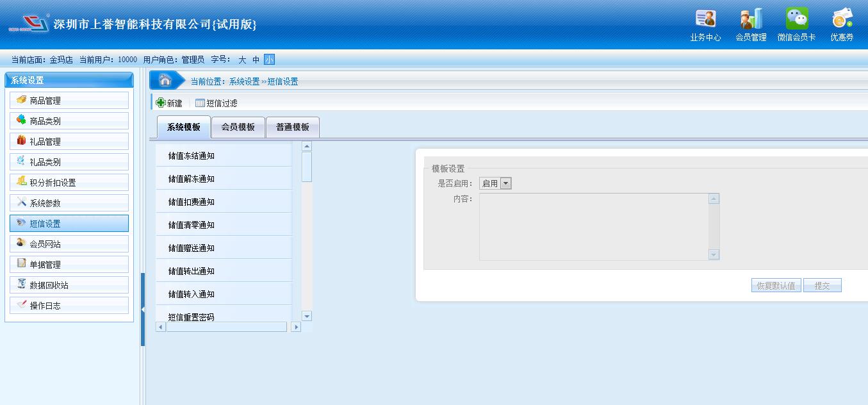Click template list scroll down arrow
Viewport: 868px width, 405px height.
click(x=306, y=316)
